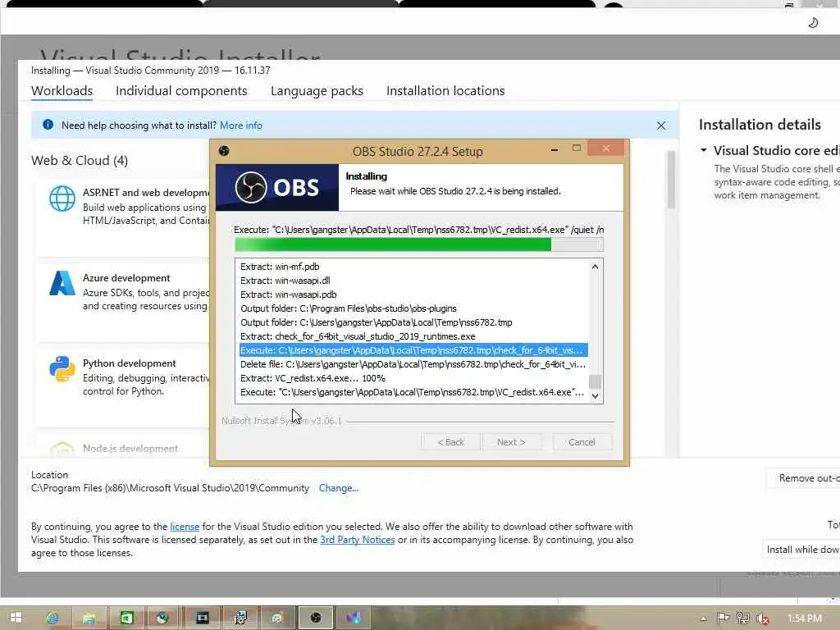The image size is (840, 630).
Task: Select the ASP.NET and web development workload
Action: pyautogui.click(x=123, y=217)
